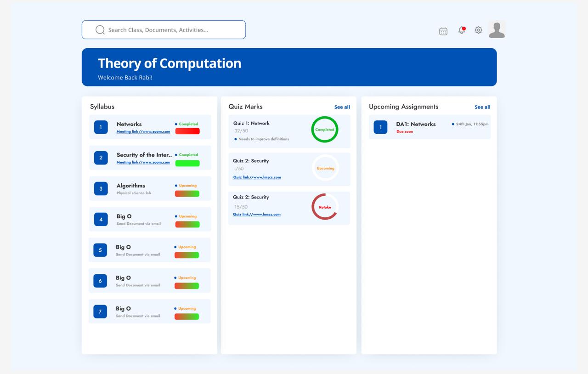This screenshot has width=588, height=374.
Task: Select syllabus number 7 badge
Action: [x=100, y=312]
